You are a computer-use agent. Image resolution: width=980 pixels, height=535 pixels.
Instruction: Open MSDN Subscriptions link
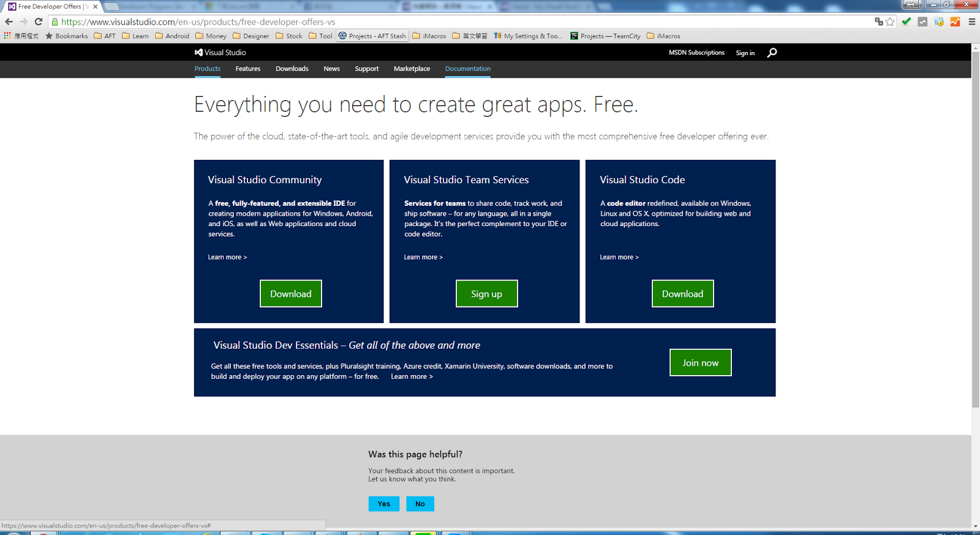[x=696, y=53]
